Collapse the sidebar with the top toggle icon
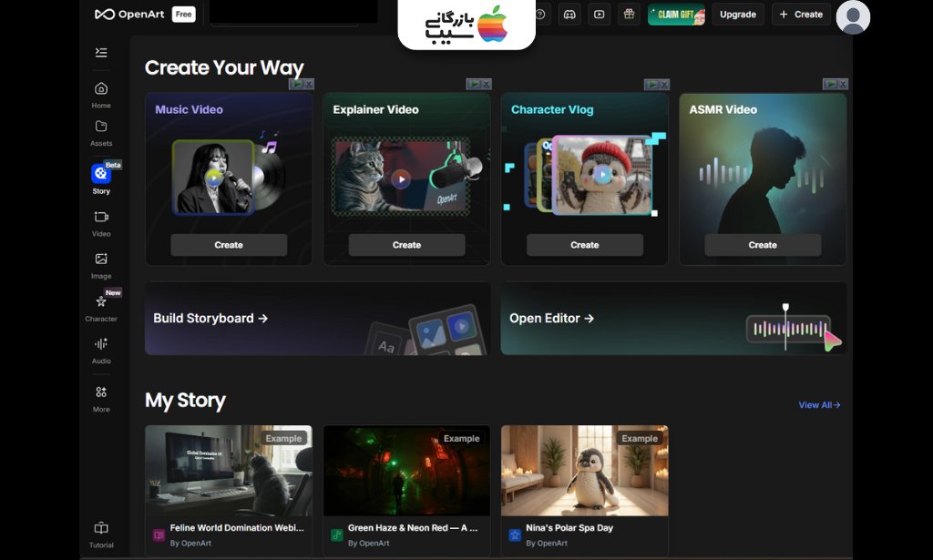Screen dimensions: 933x560 tap(101, 53)
